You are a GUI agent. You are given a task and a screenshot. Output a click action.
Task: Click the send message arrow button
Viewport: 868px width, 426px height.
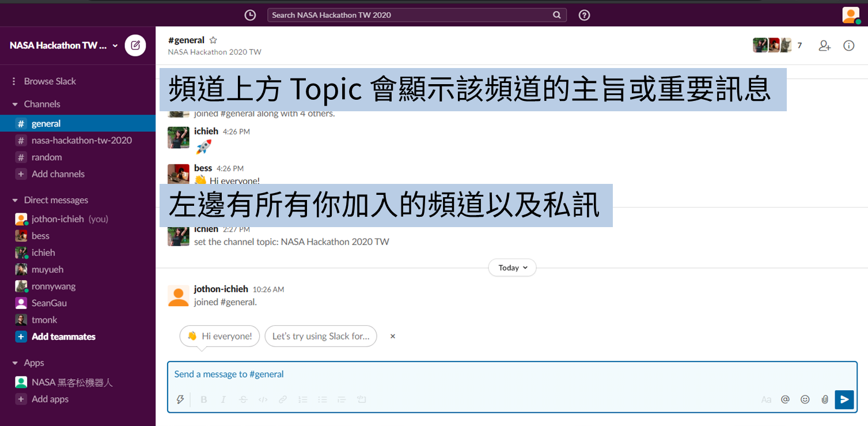click(844, 399)
